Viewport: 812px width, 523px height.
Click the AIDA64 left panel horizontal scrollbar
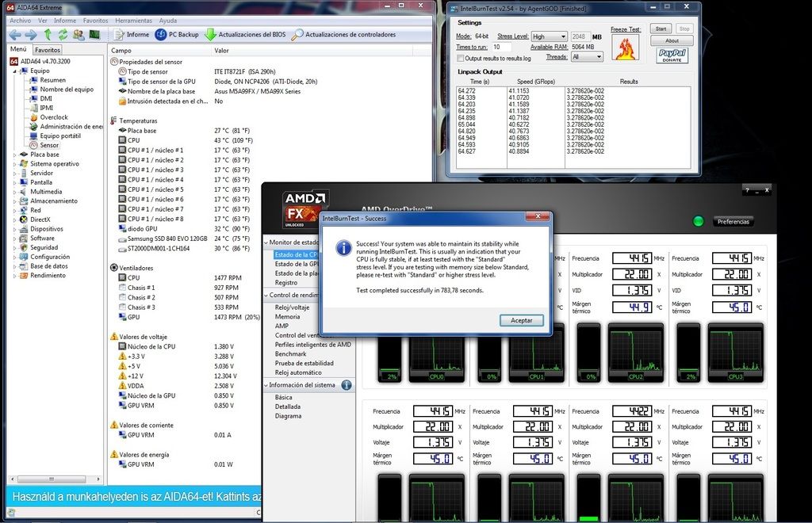click(55, 479)
